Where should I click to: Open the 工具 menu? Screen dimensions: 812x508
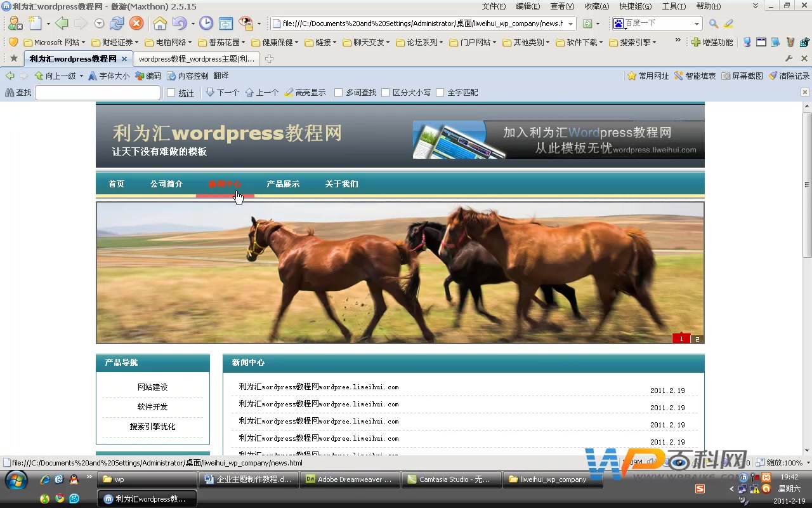674,6
